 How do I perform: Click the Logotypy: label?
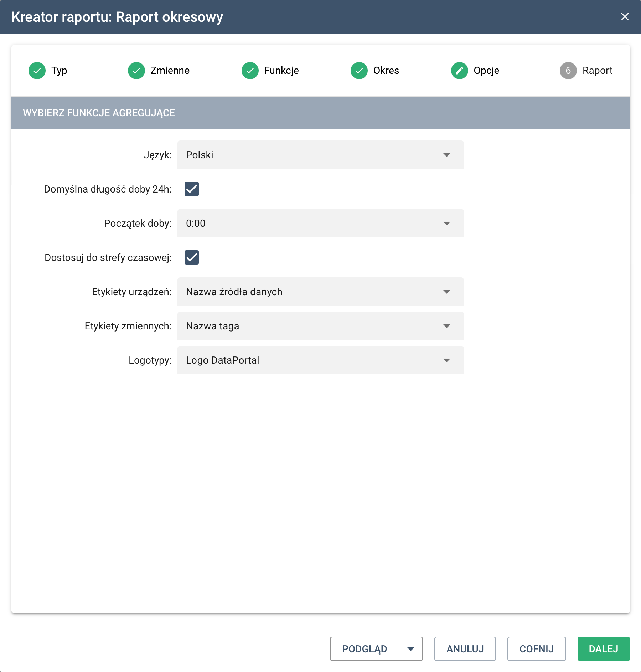click(150, 360)
